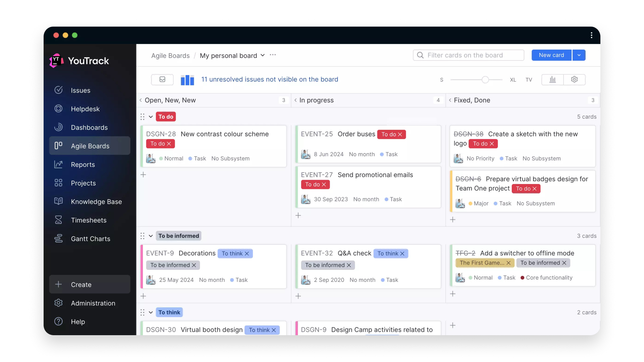
Task: Click assignee avatar on EVENT-27
Action: (x=306, y=199)
